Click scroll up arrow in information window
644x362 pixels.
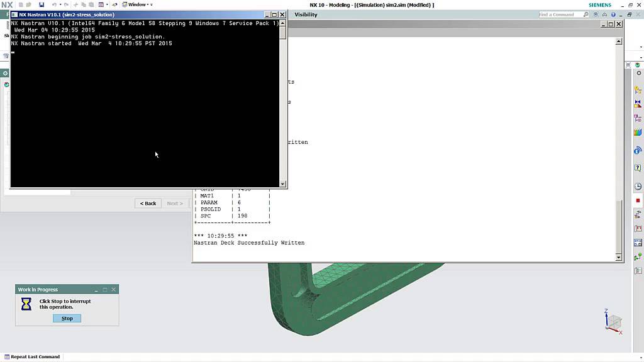tap(619, 41)
